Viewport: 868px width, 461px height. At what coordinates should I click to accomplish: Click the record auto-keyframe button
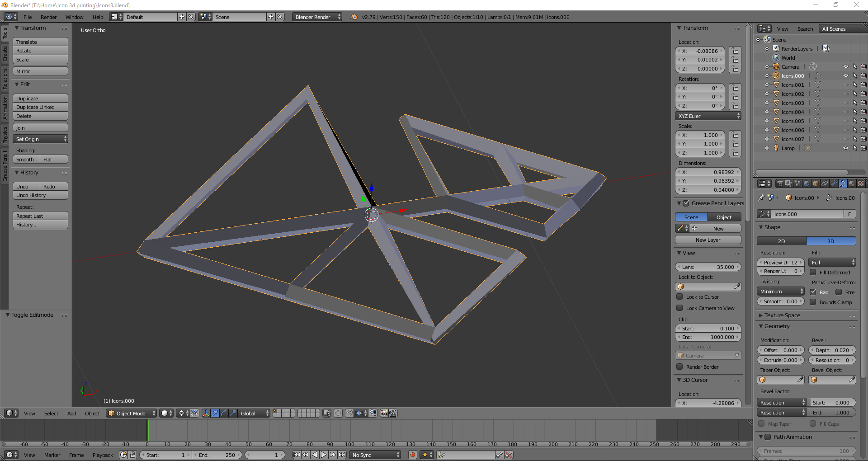[412, 455]
